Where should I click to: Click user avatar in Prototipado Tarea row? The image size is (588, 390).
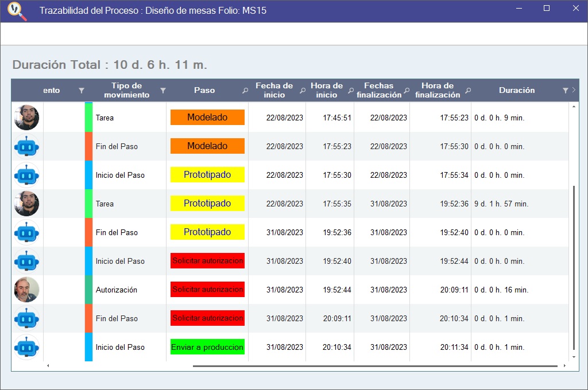26,204
